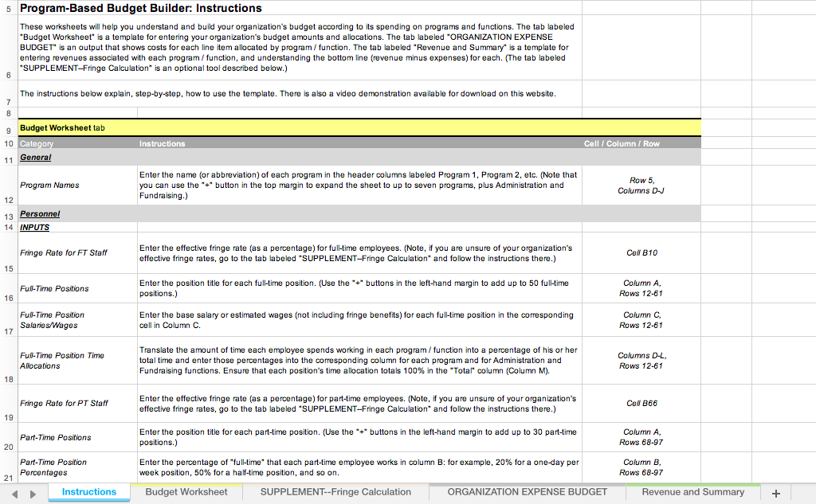Image resolution: width=816 pixels, height=504 pixels.
Task: Click the 'Part-Time Position Percentages' cell
Action: click(x=76, y=467)
